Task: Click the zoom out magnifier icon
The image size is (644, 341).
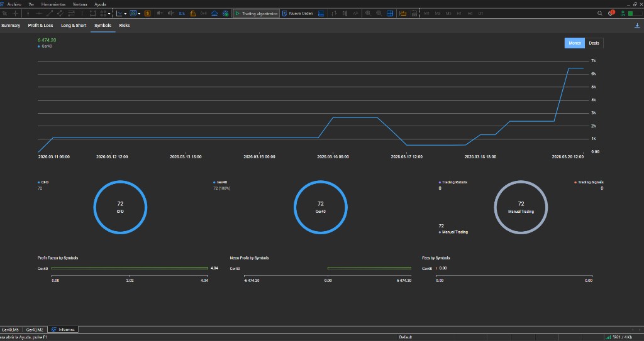Action: click(x=379, y=13)
